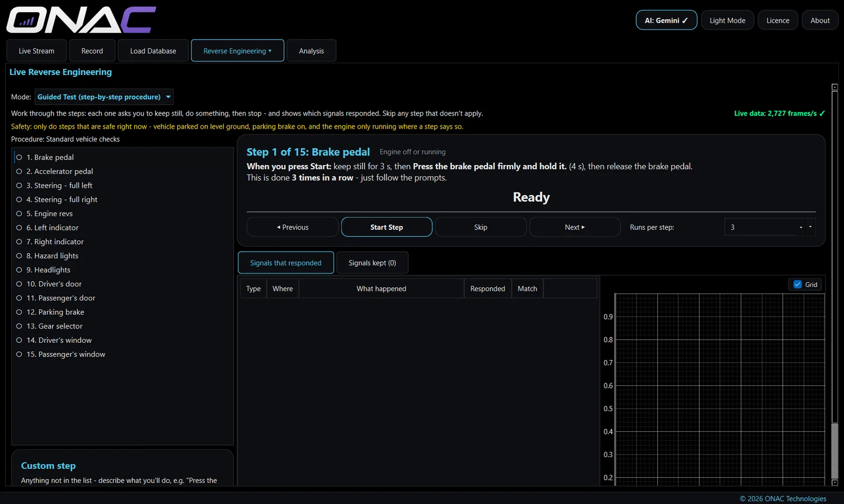
Task: Switch to Signals that responded tab
Action: pyautogui.click(x=286, y=263)
